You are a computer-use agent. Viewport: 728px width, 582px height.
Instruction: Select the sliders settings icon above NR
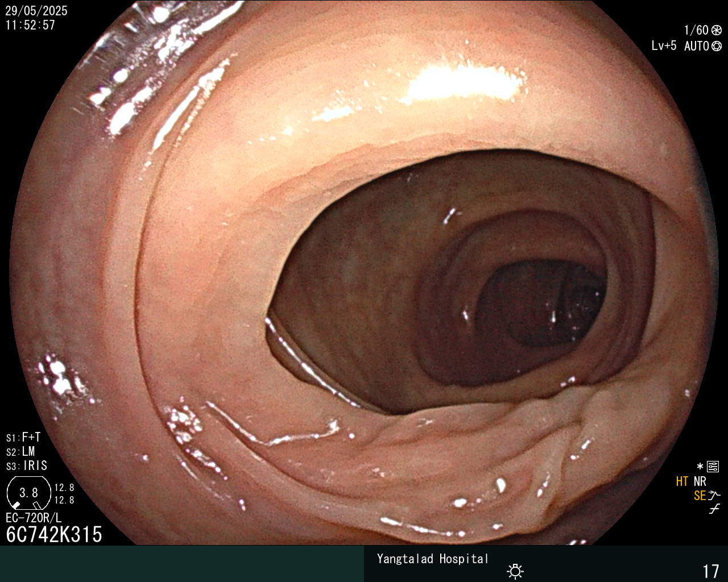[x=713, y=467]
